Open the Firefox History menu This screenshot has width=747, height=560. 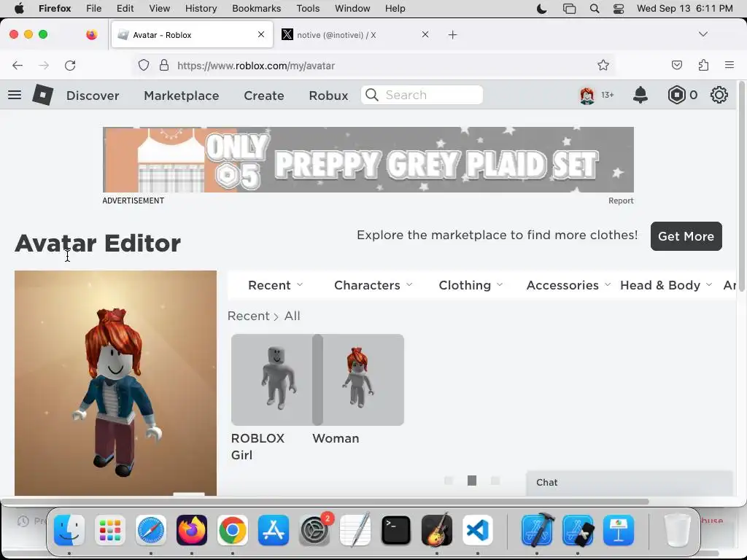pyautogui.click(x=201, y=9)
